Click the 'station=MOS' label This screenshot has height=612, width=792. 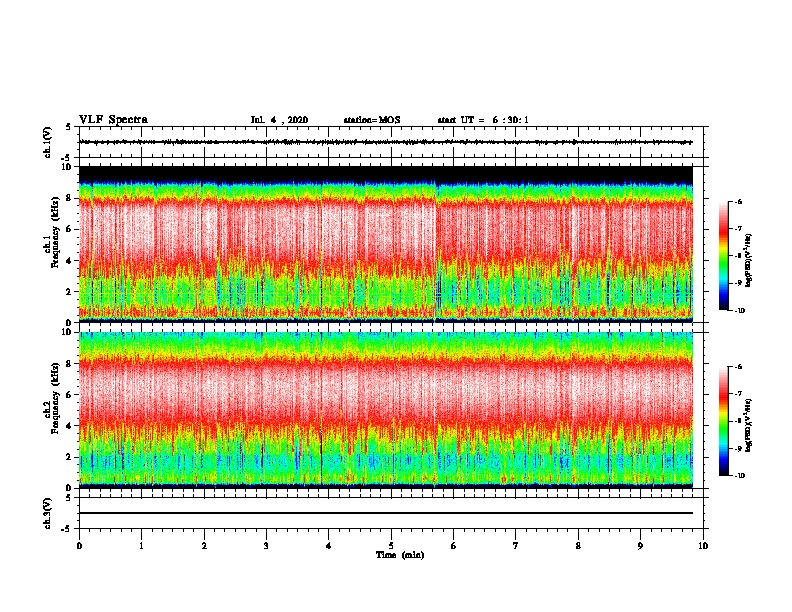pyautogui.click(x=372, y=120)
